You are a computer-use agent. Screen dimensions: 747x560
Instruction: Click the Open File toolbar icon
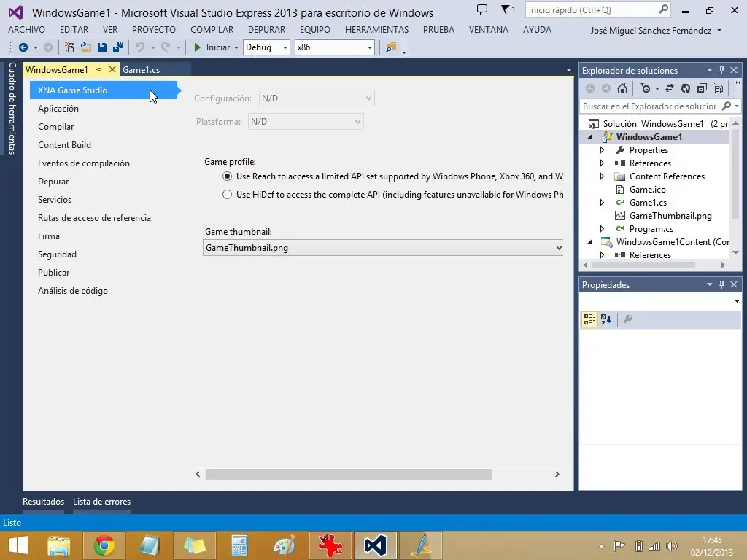pyautogui.click(x=85, y=47)
